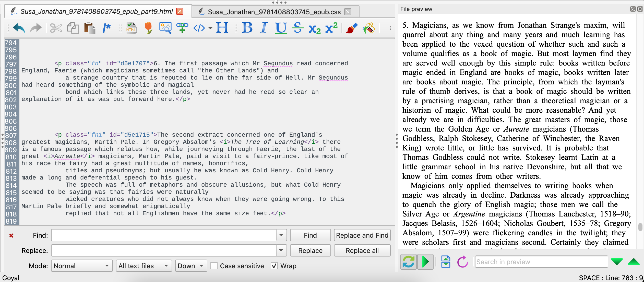The image size is (644, 282).
Task: Click the Undo arrow icon
Action: coord(19,28)
